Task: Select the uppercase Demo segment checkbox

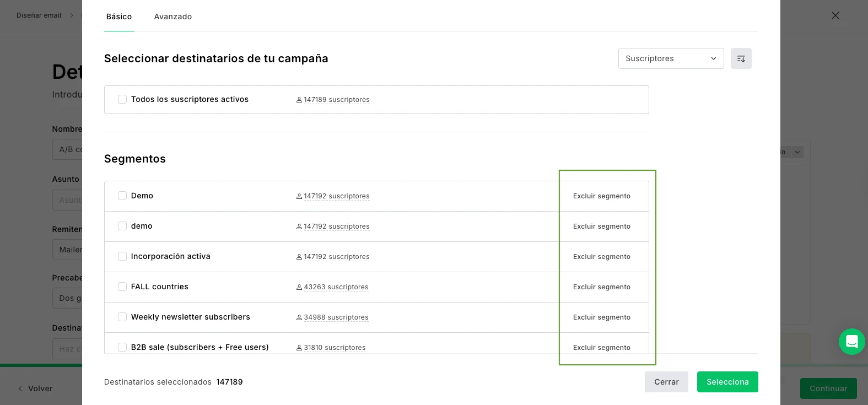Action: pos(122,196)
